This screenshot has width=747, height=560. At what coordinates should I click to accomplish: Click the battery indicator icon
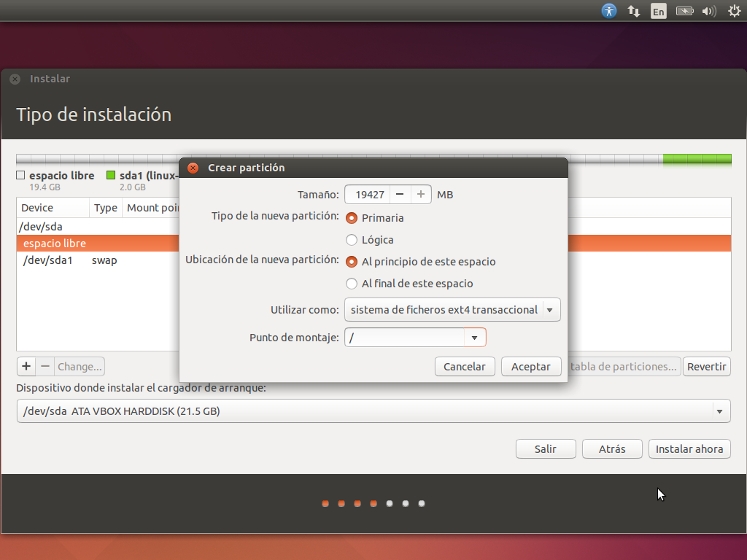684,11
